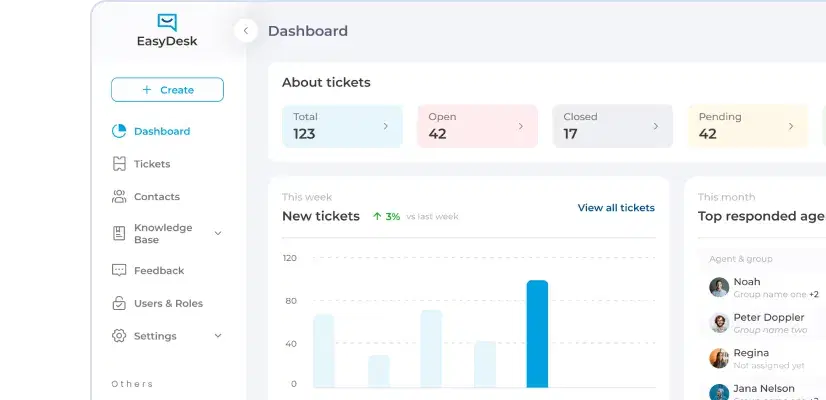Collapse the sidebar with the arrow button

click(x=246, y=31)
